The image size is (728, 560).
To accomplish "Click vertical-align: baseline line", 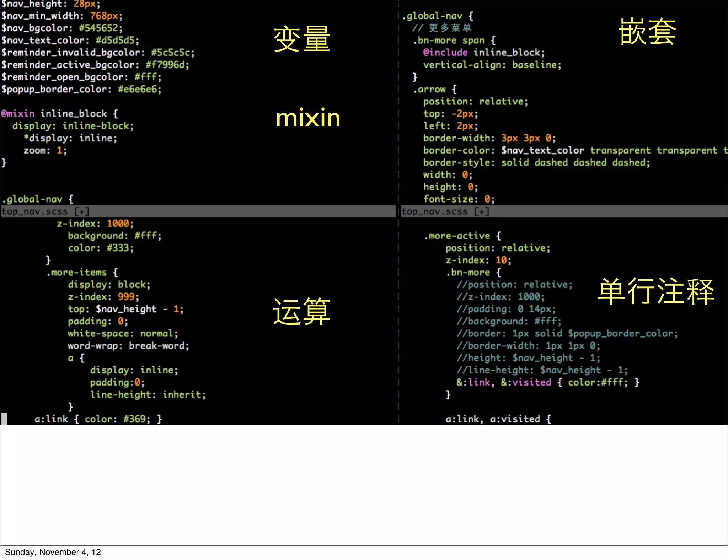I will [492, 65].
